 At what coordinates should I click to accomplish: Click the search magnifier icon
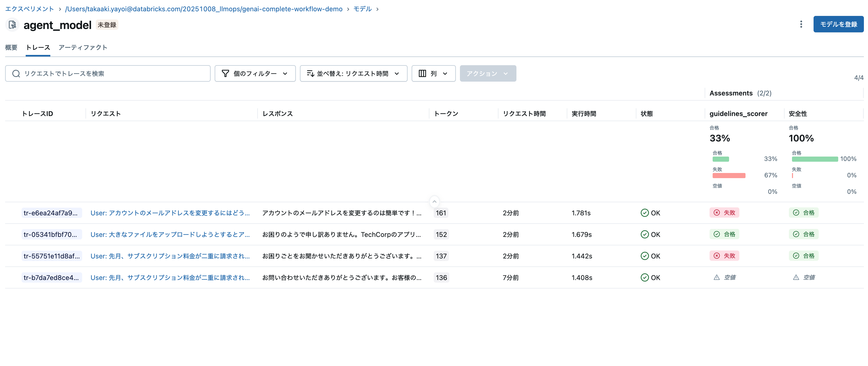[x=16, y=73]
